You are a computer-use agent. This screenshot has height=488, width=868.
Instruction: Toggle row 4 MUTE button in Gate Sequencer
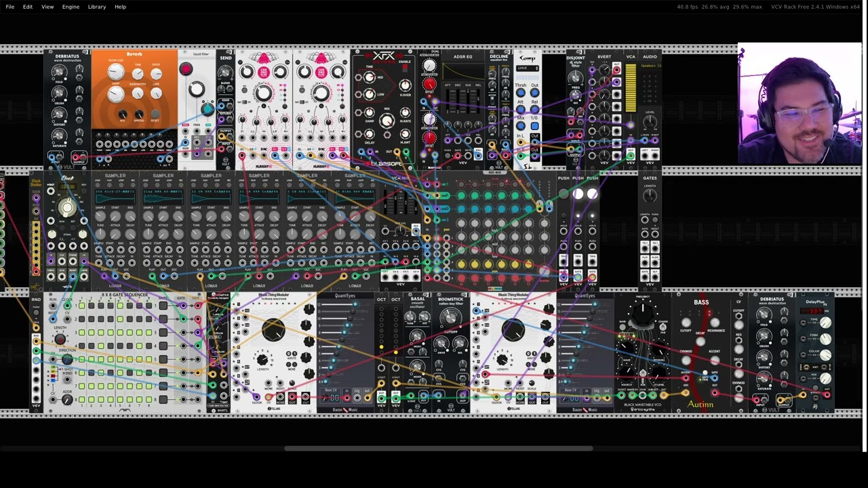163,346
